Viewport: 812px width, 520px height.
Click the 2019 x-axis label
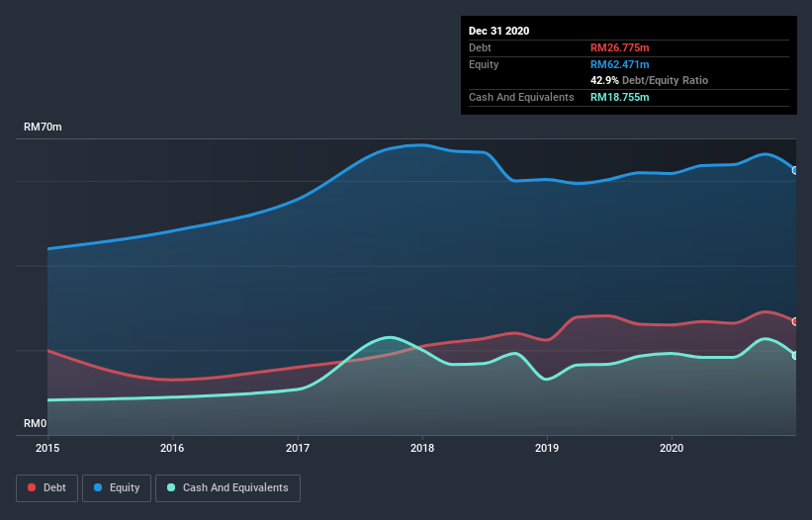point(547,448)
